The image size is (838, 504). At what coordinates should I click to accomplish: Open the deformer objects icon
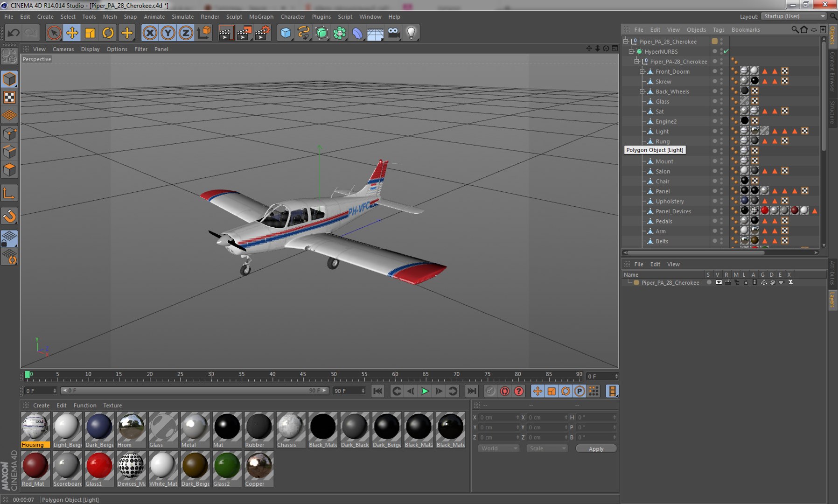(357, 33)
